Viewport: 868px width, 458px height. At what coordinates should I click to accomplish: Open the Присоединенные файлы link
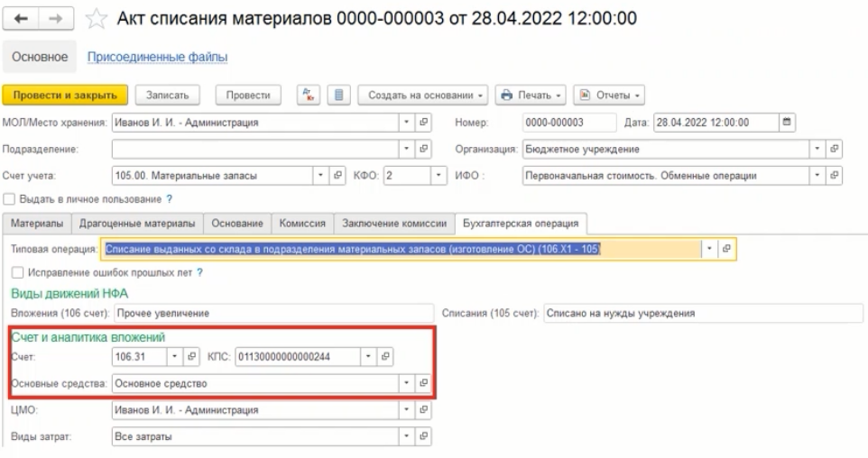click(157, 57)
